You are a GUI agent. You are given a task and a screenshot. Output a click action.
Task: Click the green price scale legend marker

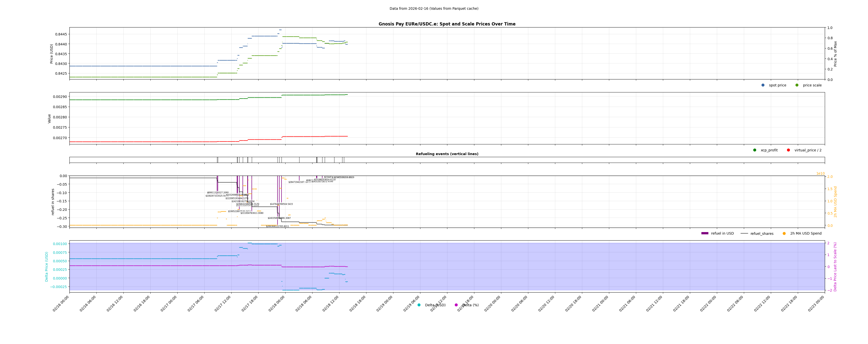pos(797,85)
